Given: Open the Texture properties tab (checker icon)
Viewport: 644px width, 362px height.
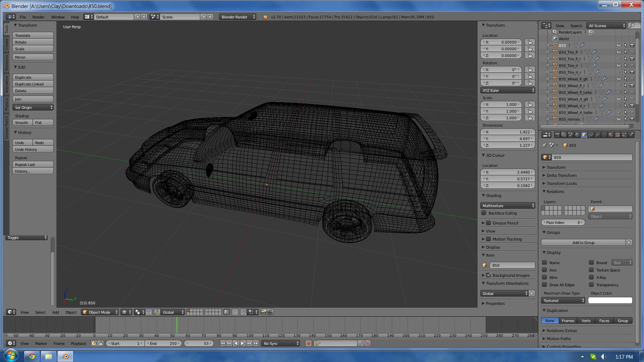Looking at the screenshot, I should point(618,135).
